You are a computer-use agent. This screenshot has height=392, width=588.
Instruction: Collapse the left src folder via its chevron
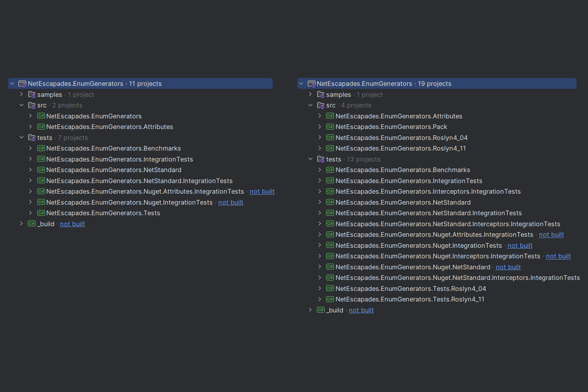tap(21, 105)
